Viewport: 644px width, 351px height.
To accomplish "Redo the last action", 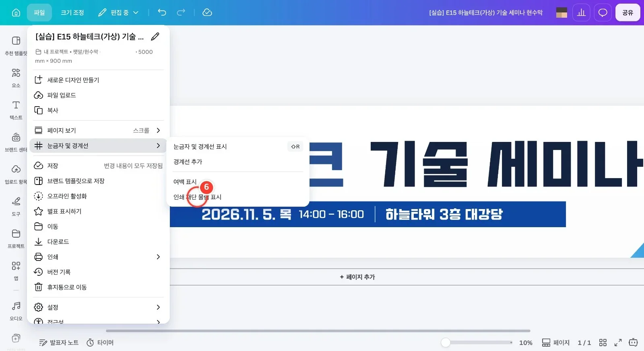I will click(181, 12).
